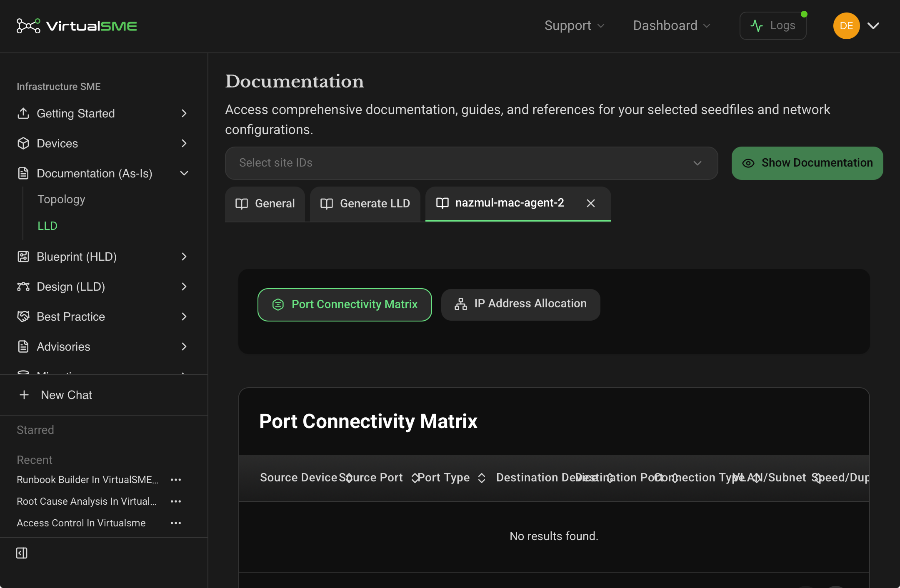Image resolution: width=900 pixels, height=588 pixels.
Task: Collapse the sidebar panel
Action: click(22, 553)
